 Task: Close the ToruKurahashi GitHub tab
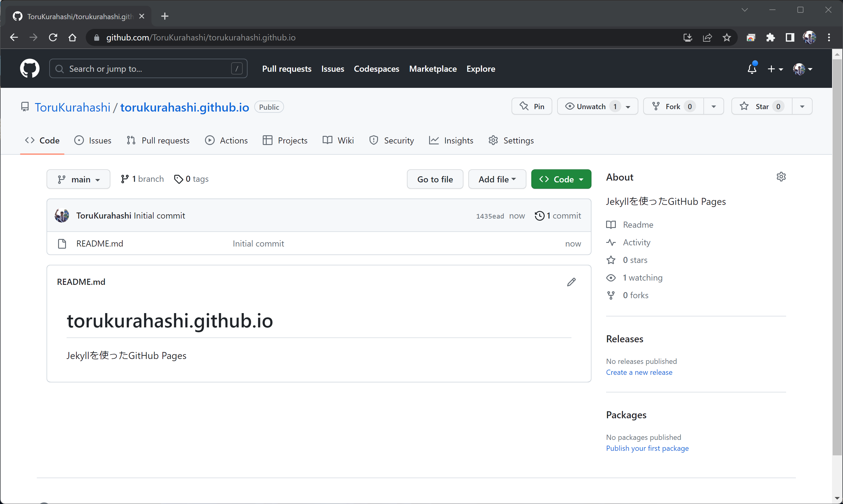click(x=142, y=16)
